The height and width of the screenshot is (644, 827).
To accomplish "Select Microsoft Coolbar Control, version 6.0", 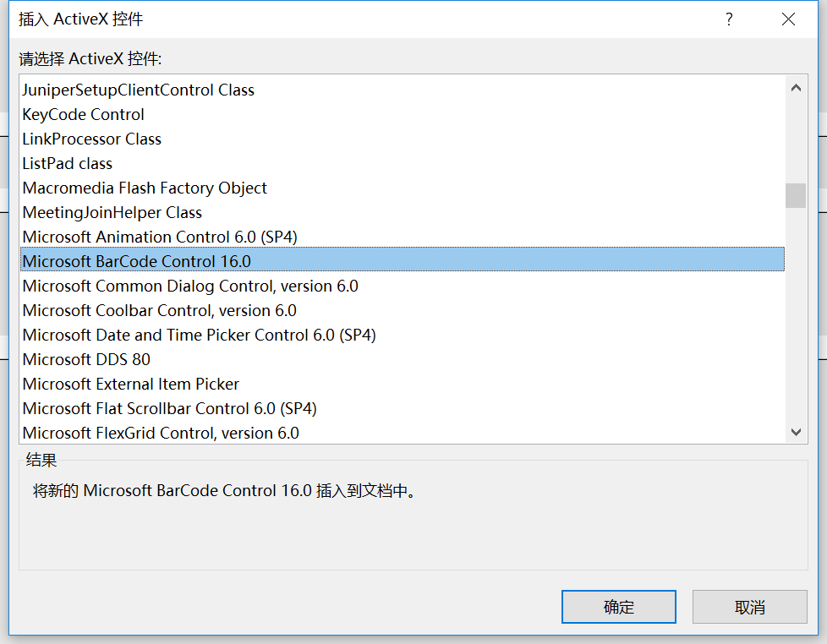I will pyautogui.click(x=403, y=310).
